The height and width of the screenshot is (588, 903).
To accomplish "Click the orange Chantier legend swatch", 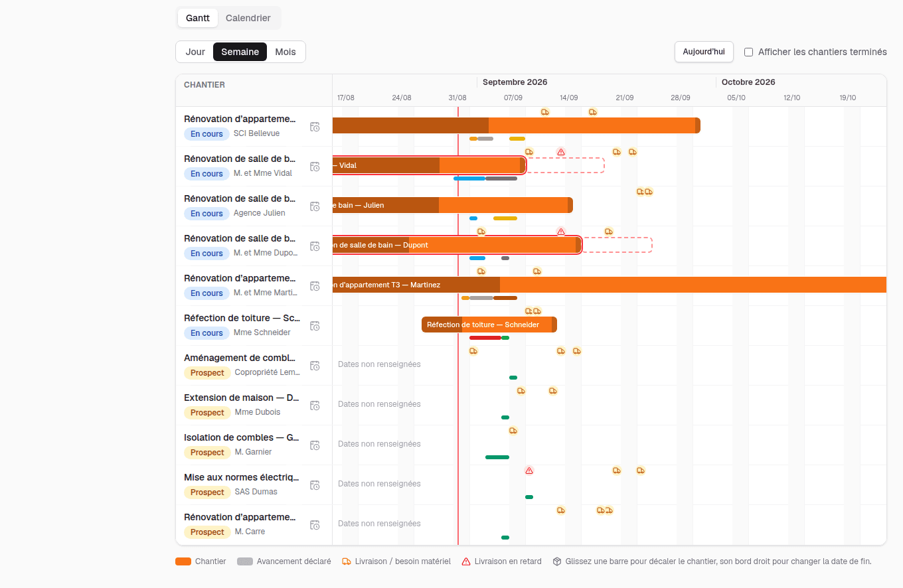I will 183,561.
